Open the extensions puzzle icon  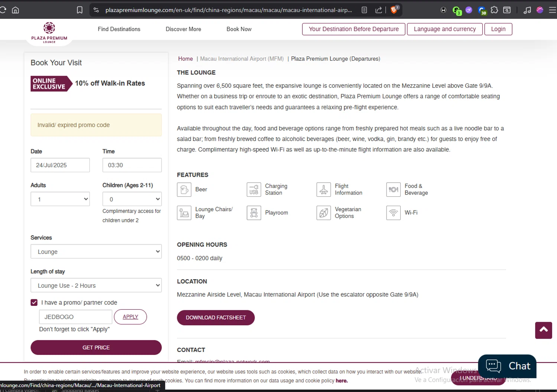coord(494,10)
